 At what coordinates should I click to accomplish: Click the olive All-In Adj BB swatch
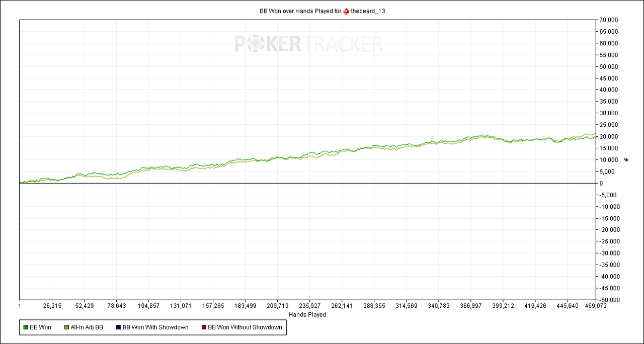pos(66,327)
